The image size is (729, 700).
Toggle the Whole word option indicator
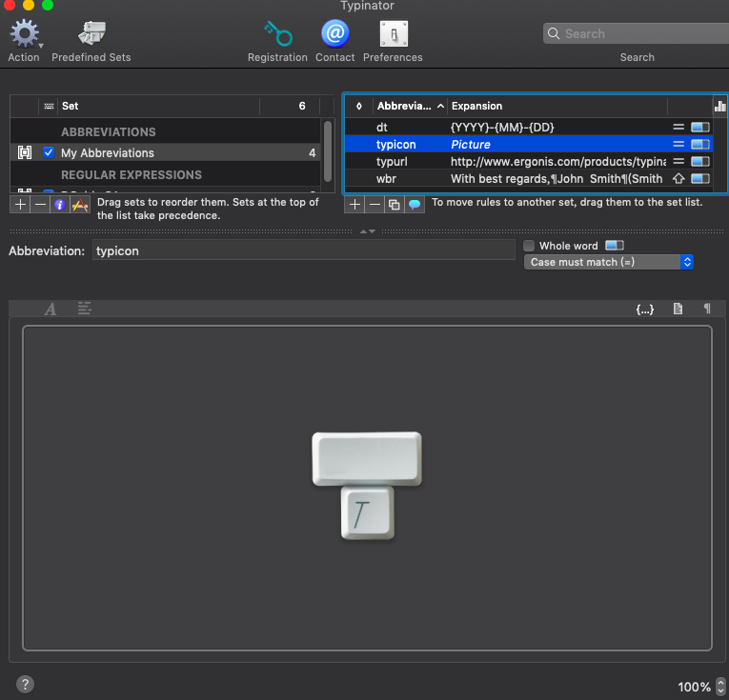(614, 246)
